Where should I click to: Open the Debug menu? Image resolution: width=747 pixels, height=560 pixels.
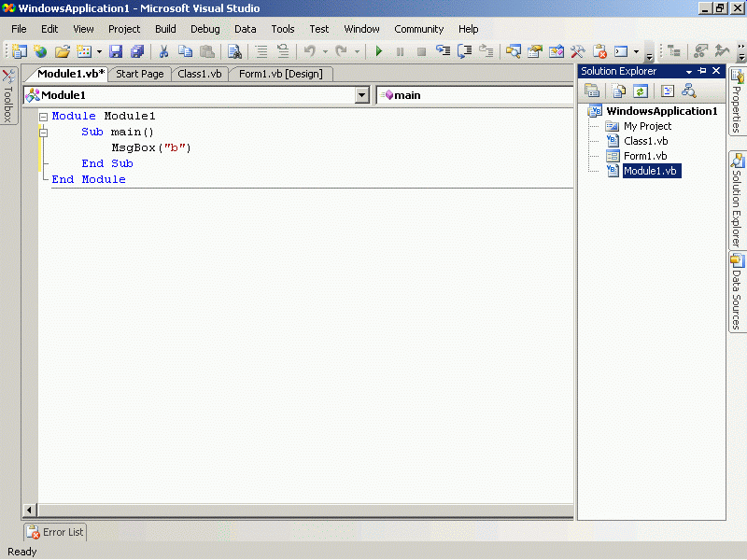coord(205,29)
